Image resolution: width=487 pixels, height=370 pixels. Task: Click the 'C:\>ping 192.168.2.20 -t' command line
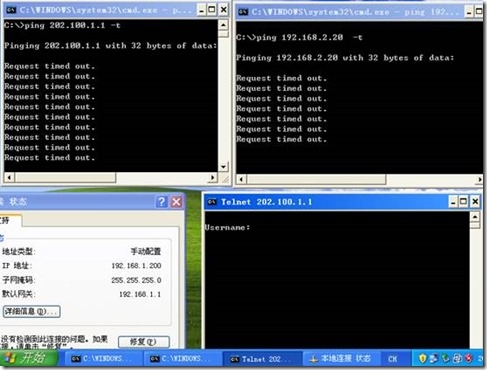tap(299, 37)
